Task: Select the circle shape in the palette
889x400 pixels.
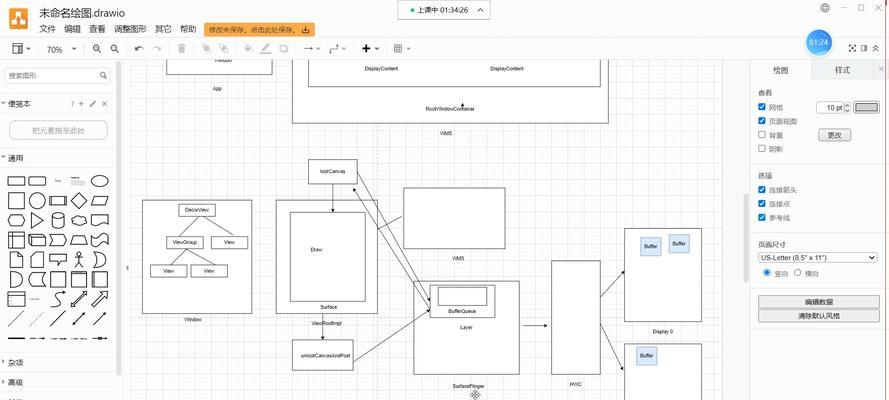Action: (x=37, y=201)
